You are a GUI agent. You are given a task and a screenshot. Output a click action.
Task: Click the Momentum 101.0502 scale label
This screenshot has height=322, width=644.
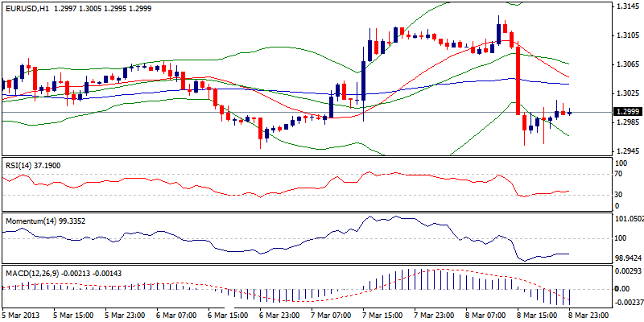coord(627,219)
